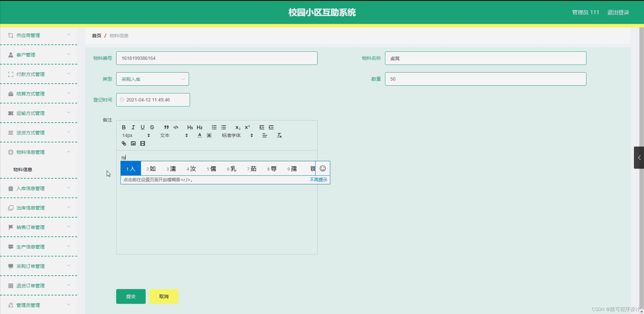The image size is (644, 314).
Task: Toggle strikethrough formatting
Action: [x=152, y=127]
